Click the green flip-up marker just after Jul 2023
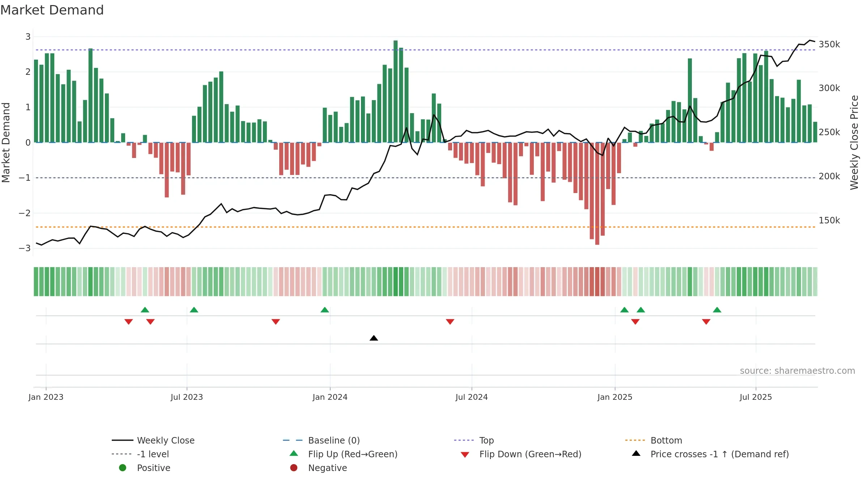This screenshot has height=488, width=868. pyautogui.click(x=194, y=310)
